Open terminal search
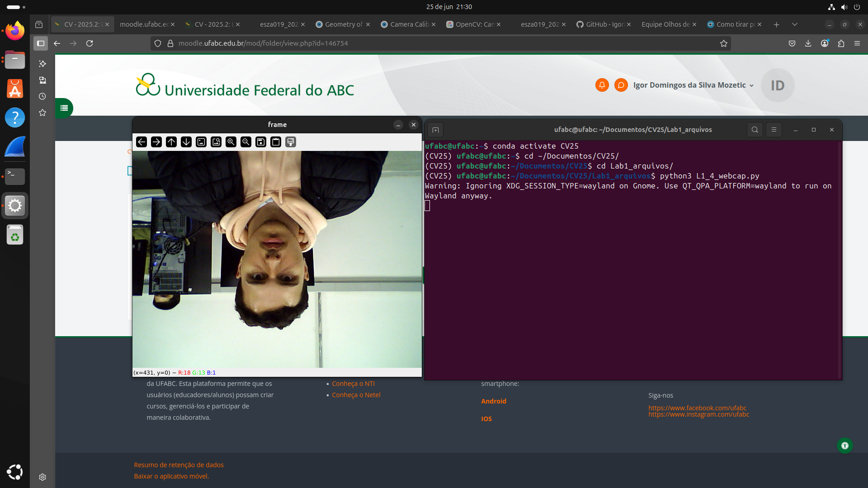Image resolution: width=868 pixels, height=488 pixels. (x=755, y=130)
